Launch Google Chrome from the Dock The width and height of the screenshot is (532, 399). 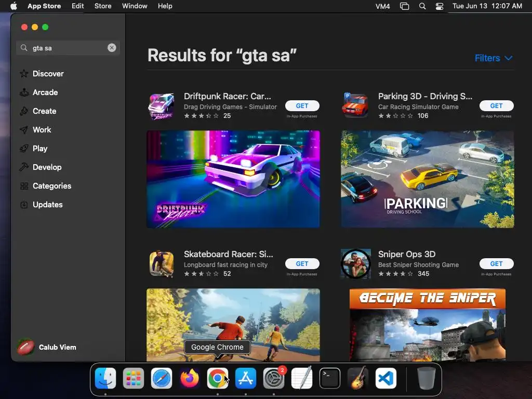coord(218,378)
